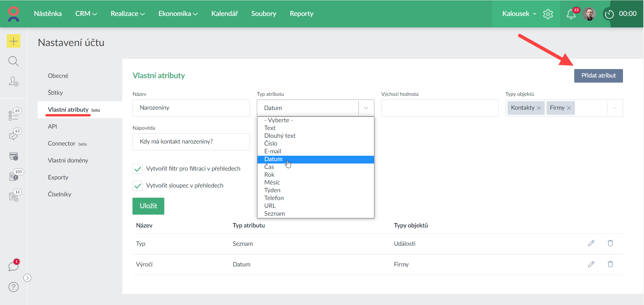The width and height of the screenshot is (644, 305).
Task: Open the CRM menu dropdown
Action: pos(86,14)
